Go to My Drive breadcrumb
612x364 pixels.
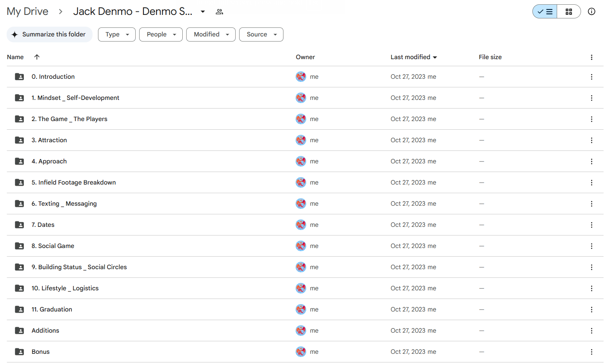pos(27,12)
